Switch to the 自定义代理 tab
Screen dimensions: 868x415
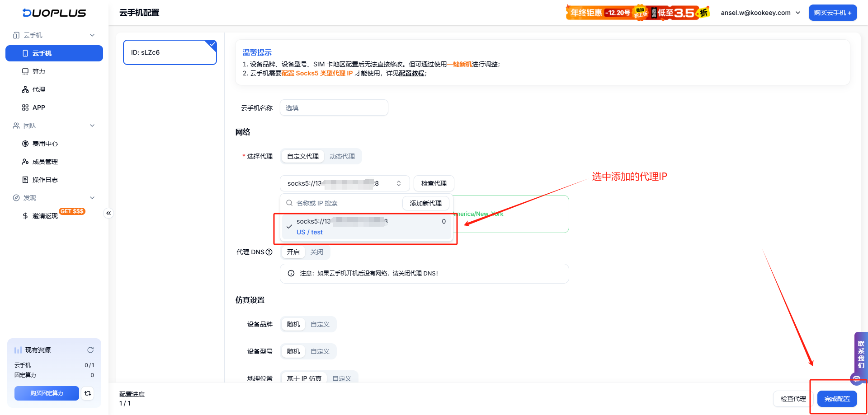pyautogui.click(x=302, y=156)
